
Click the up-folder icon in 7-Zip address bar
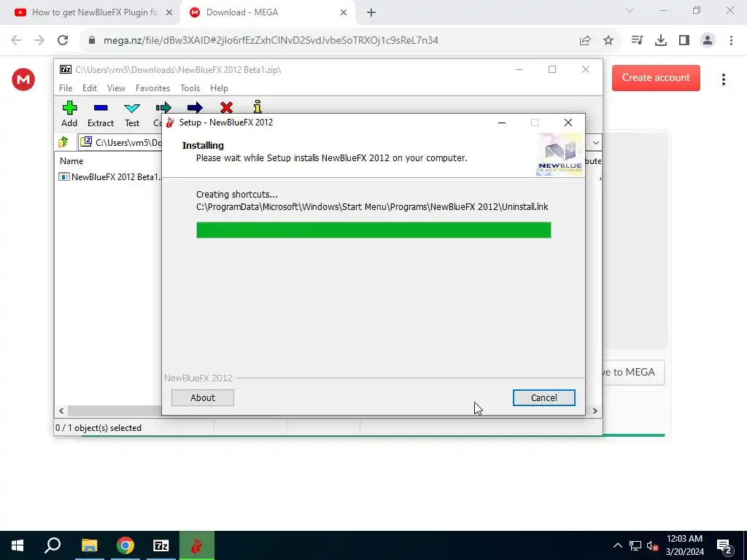pos(63,142)
